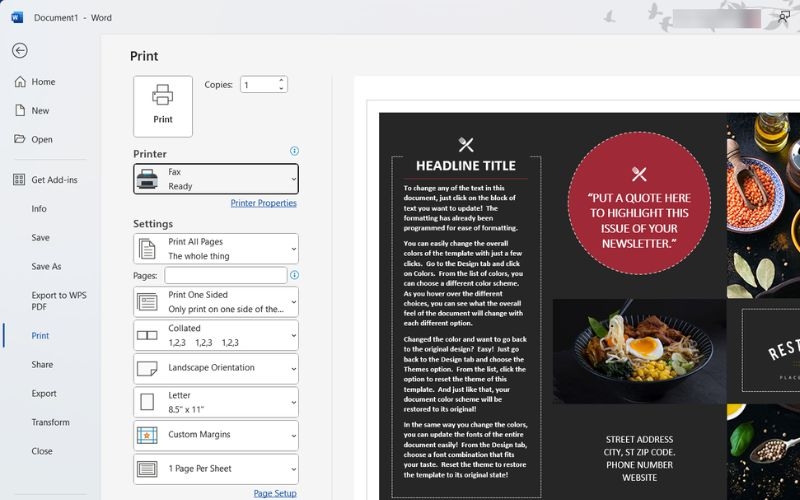Expand the Fax printer dropdown
The image size is (800, 500).
(216, 179)
